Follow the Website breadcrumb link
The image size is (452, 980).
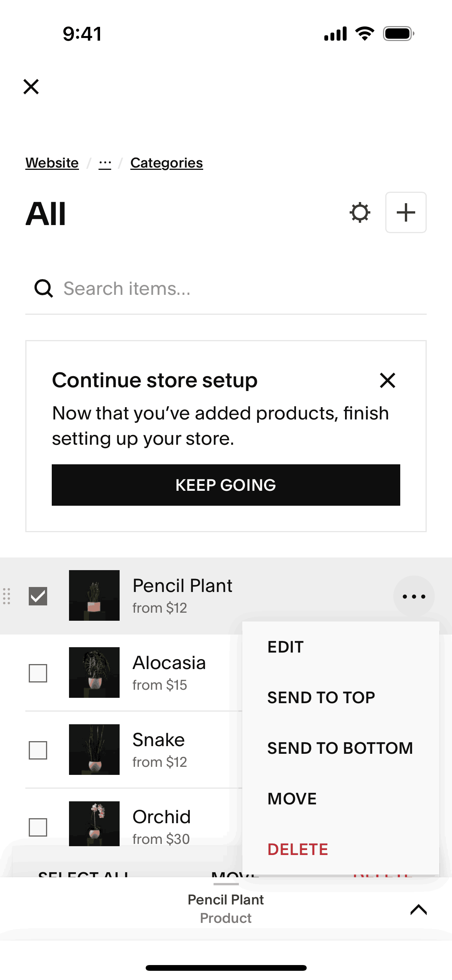[52, 163]
